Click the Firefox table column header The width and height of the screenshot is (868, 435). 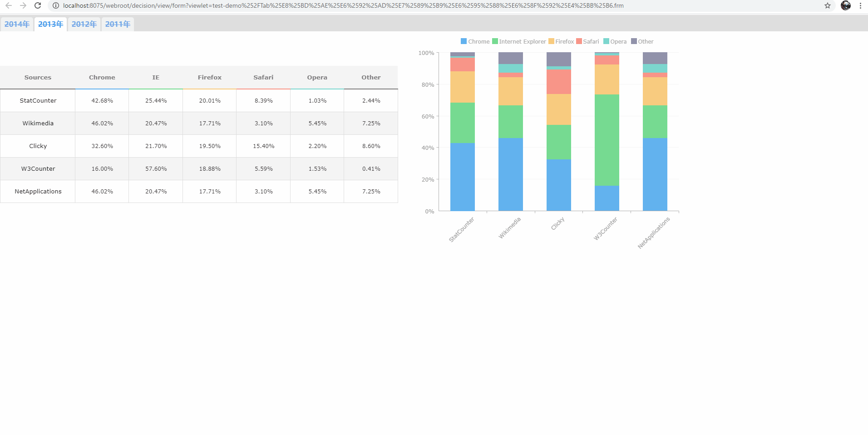click(x=210, y=78)
